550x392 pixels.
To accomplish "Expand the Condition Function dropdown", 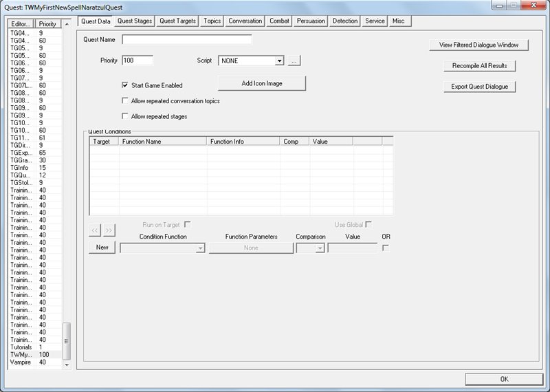I will [x=162, y=248].
